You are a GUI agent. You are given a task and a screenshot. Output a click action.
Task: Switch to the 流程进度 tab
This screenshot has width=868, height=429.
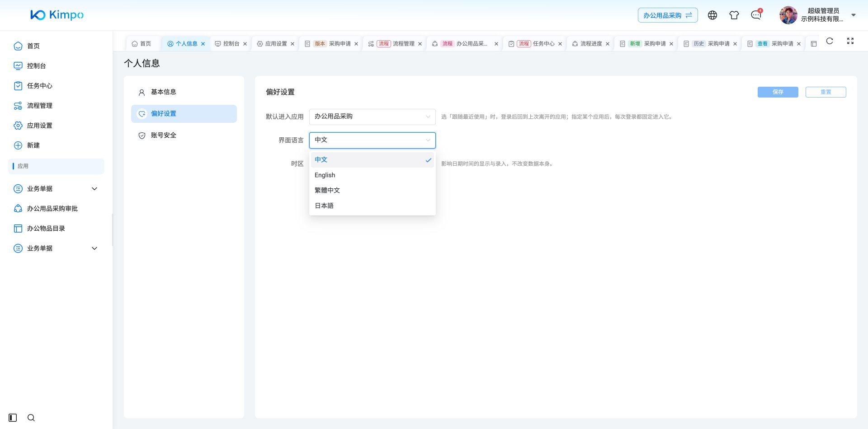pos(591,44)
